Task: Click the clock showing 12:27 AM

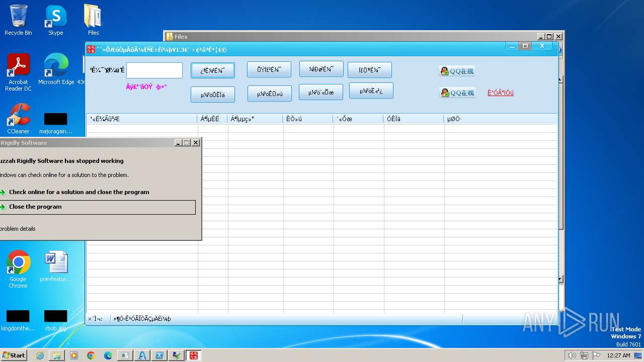Action: [618, 355]
